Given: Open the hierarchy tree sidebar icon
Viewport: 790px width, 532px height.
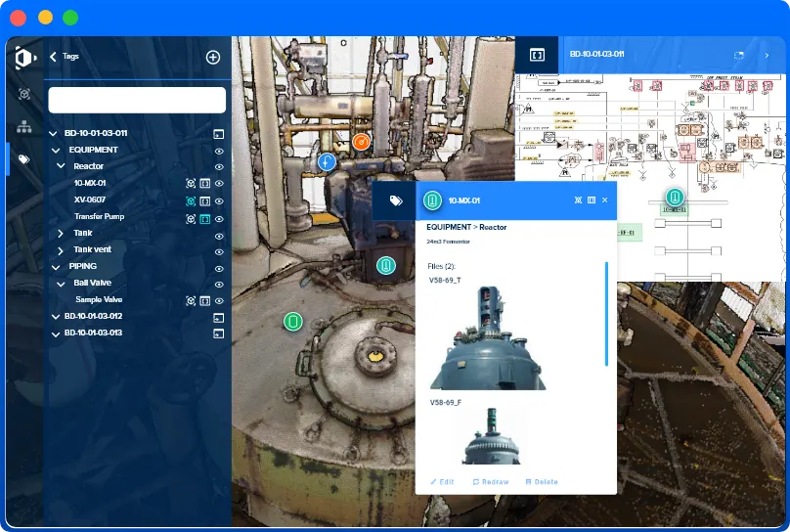Looking at the screenshot, I should [x=24, y=127].
